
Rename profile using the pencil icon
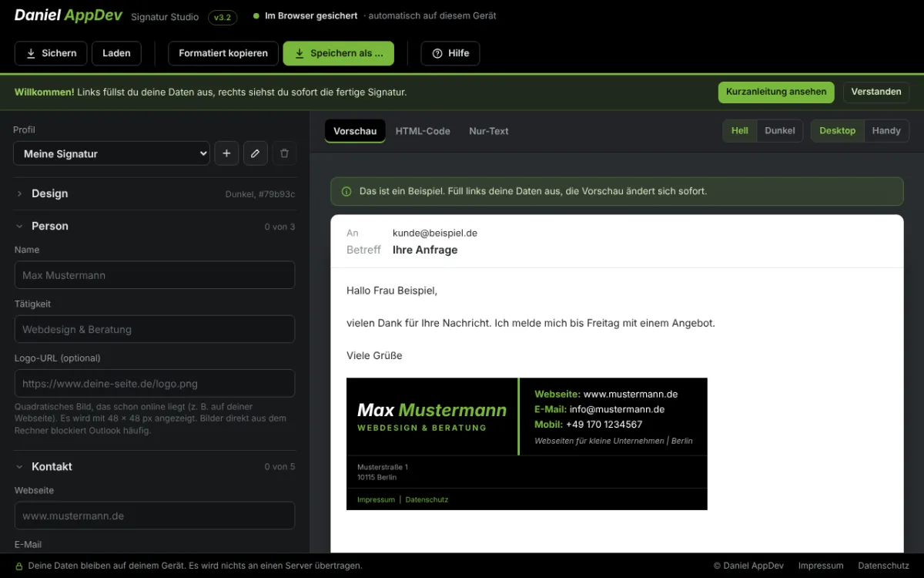pyautogui.click(x=256, y=153)
